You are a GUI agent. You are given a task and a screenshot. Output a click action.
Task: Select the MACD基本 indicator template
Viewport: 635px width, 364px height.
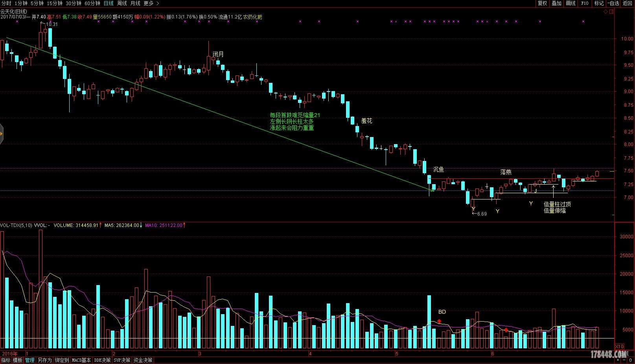pos(81,360)
